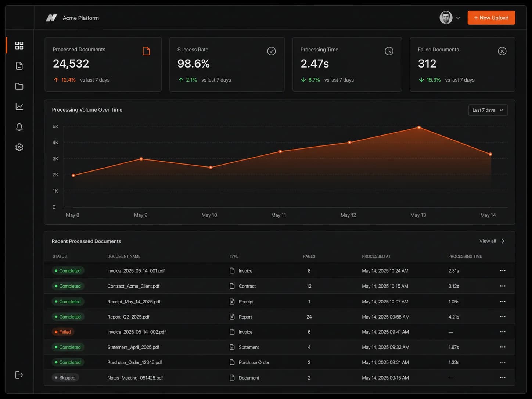Select the May 13 peak point on the chart
Image resolution: width=532 pixels, height=399 pixels.
point(418,127)
